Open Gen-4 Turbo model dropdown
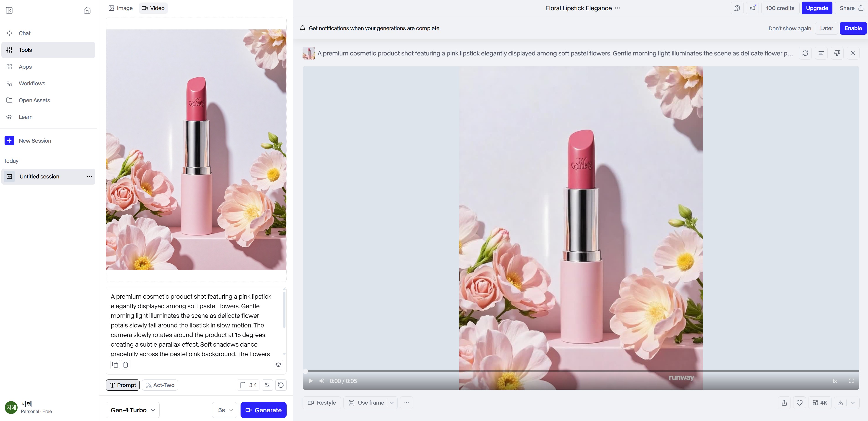The height and width of the screenshot is (421, 868). click(133, 410)
